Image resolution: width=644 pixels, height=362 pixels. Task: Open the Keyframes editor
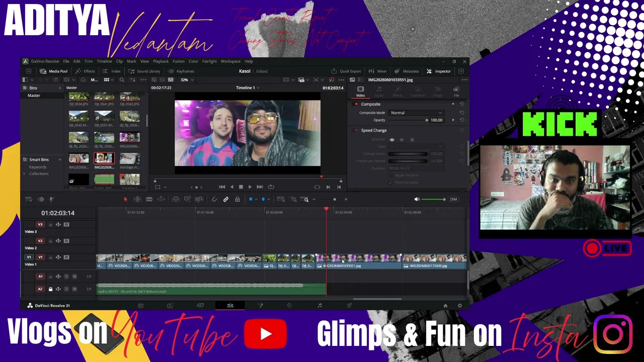pos(181,71)
